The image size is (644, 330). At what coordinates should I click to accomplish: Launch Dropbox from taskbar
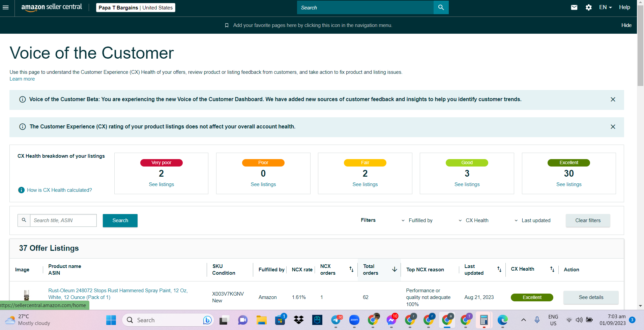point(299,320)
